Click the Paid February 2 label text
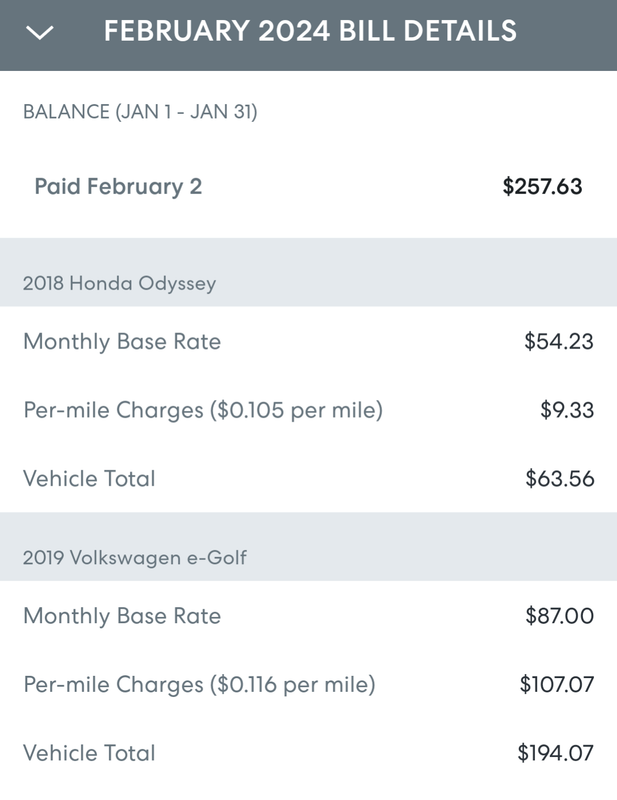 pyautogui.click(x=118, y=187)
